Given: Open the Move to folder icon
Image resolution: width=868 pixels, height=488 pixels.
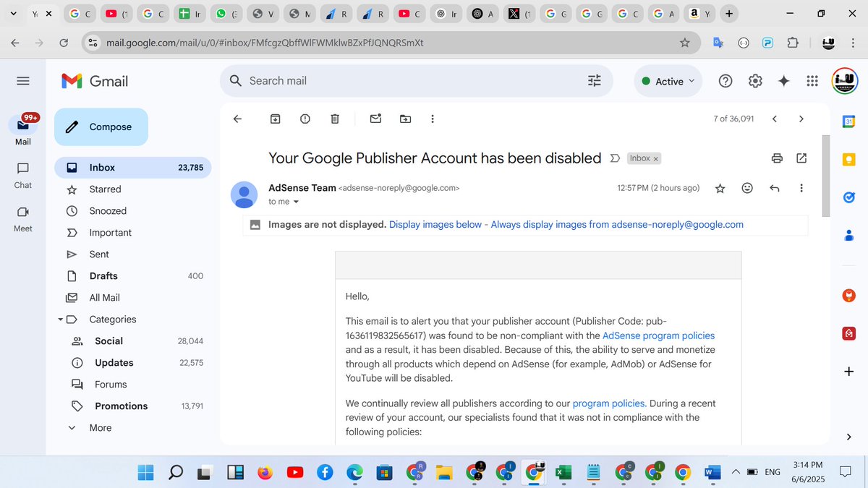Looking at the screenshot, I should click(405, 119).
